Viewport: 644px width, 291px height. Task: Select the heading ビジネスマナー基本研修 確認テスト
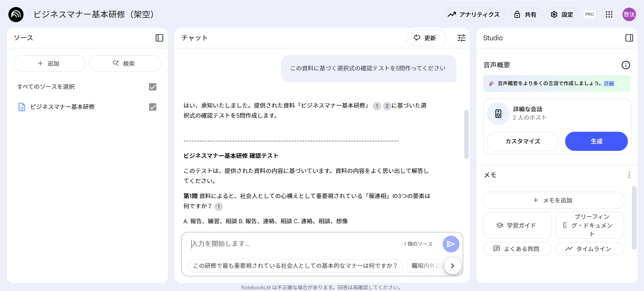pos(231,156)
